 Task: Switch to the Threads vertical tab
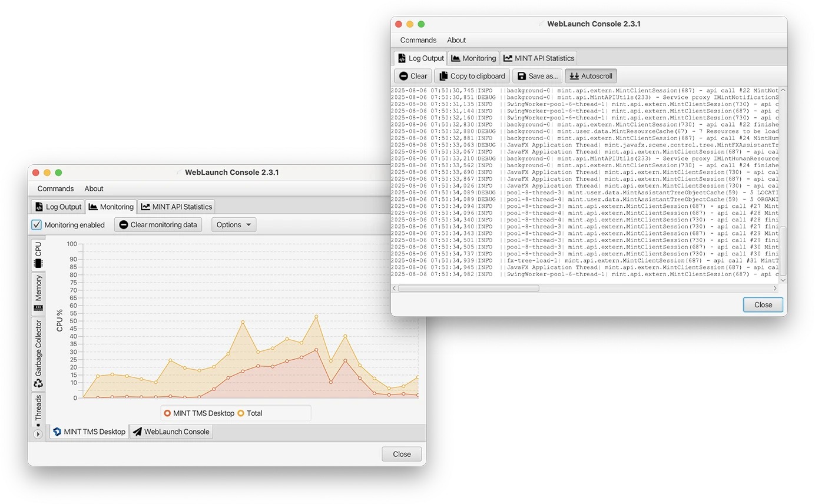[x=38, y=410]
